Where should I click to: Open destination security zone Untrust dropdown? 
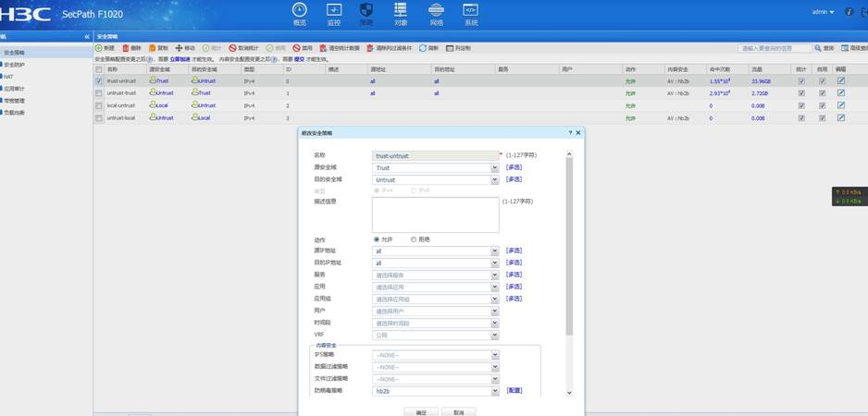point(494,179)
